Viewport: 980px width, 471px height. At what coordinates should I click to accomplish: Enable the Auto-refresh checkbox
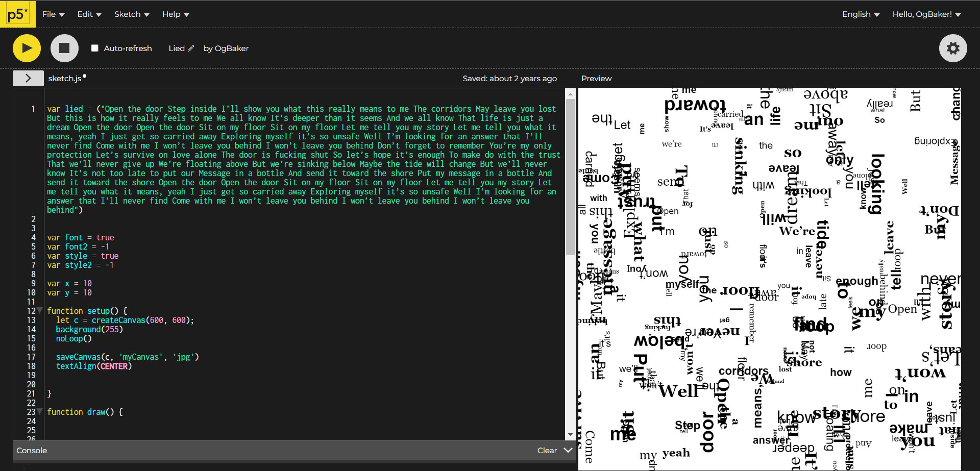[94, 48]
